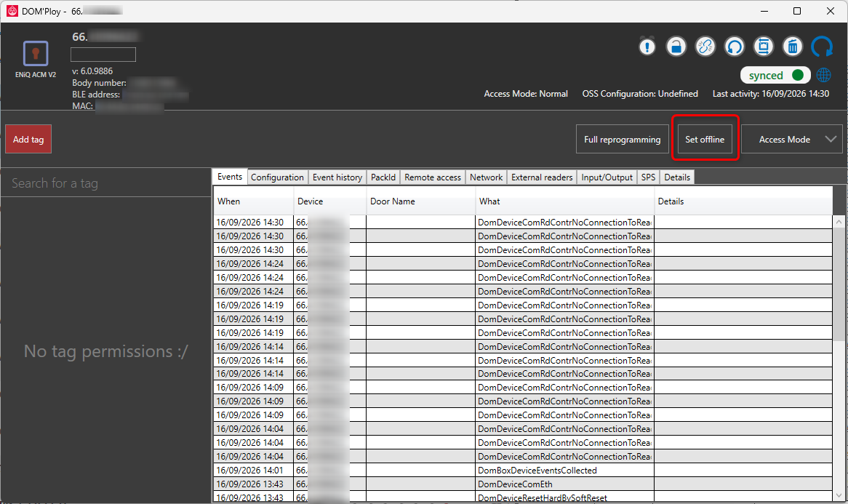Click the Full reprogramming button
The image size is (848, 504).
[x=622, y=140]
